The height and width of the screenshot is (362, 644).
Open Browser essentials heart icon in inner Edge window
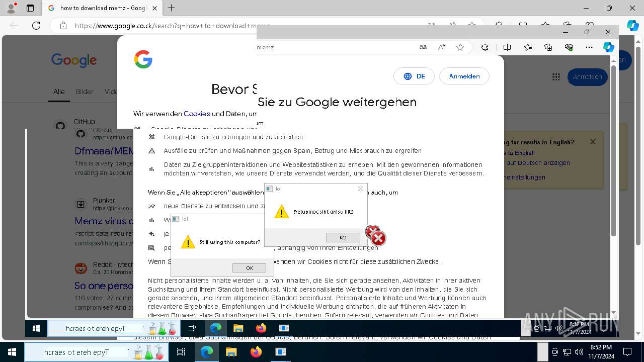pyautogui.click(x=569, y=47)
